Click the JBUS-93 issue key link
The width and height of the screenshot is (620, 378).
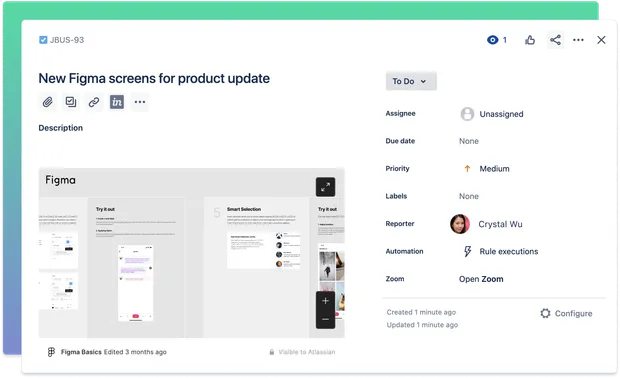[x=67, y=40]
